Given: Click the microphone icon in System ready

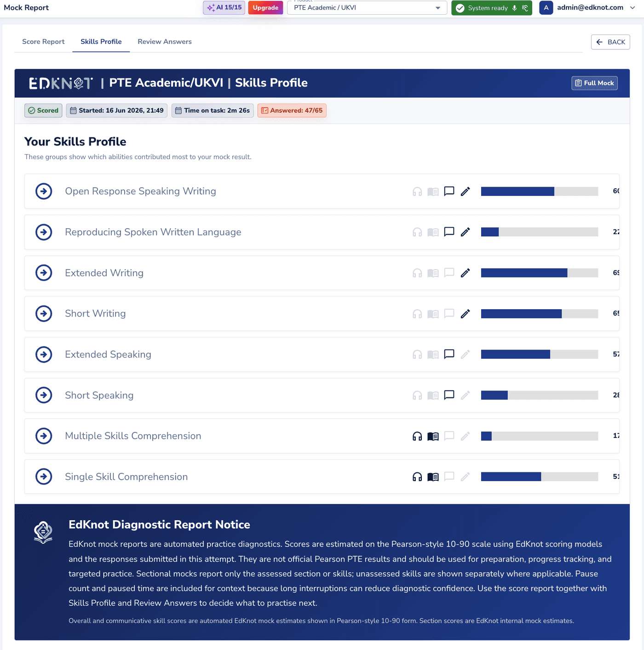Looking at the screenshot, I should (x=514, y=8).
